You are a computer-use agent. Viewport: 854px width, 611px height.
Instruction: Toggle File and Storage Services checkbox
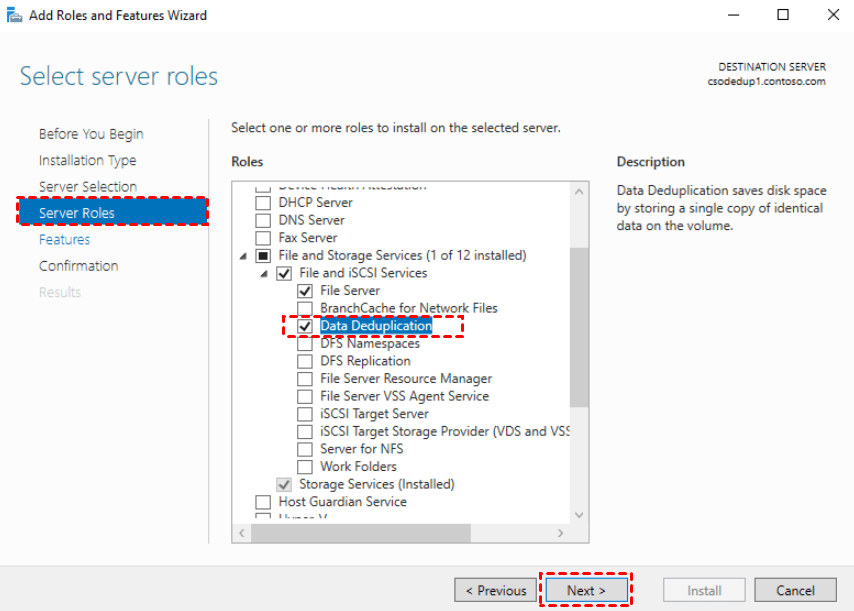point(263,256)
